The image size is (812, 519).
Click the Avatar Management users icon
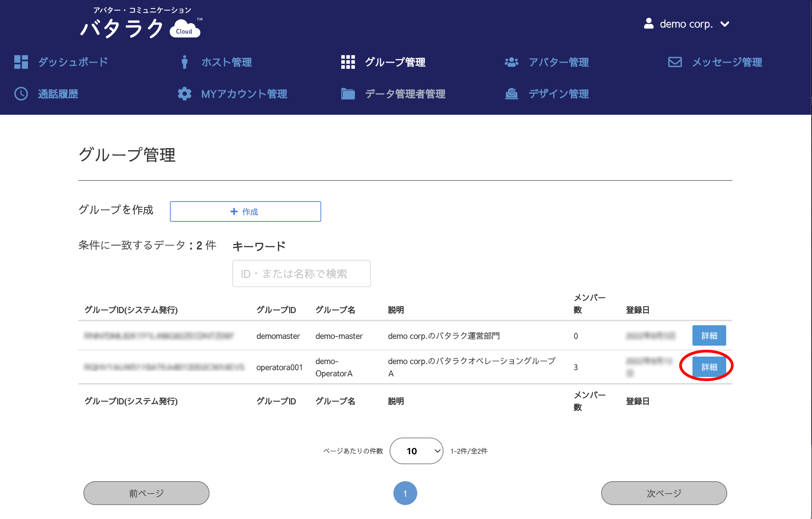point(511,62)
